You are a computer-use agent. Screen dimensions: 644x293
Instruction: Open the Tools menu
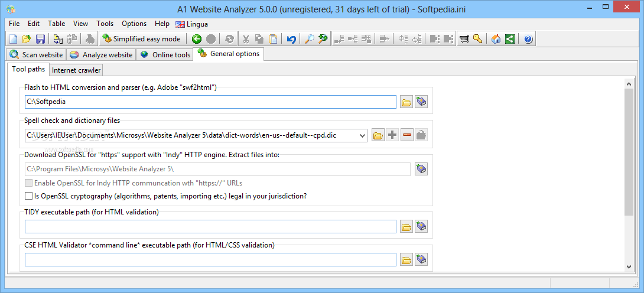point(105,24)
